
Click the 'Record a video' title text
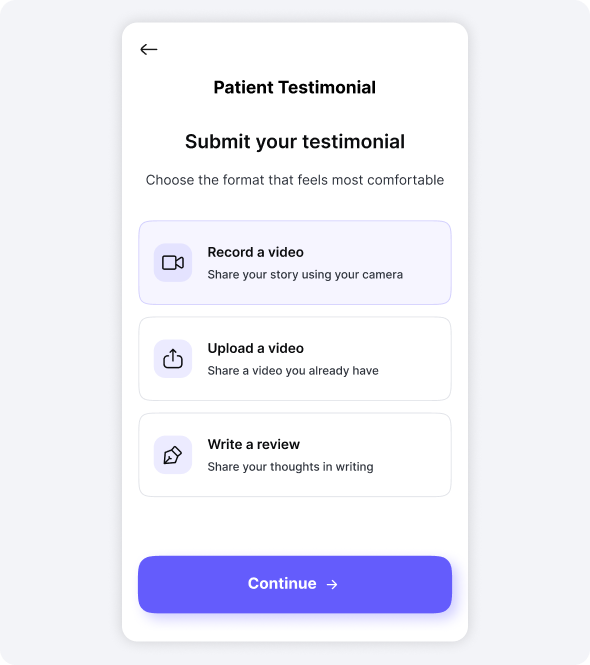pyautogui.click(x=255, y=252)
